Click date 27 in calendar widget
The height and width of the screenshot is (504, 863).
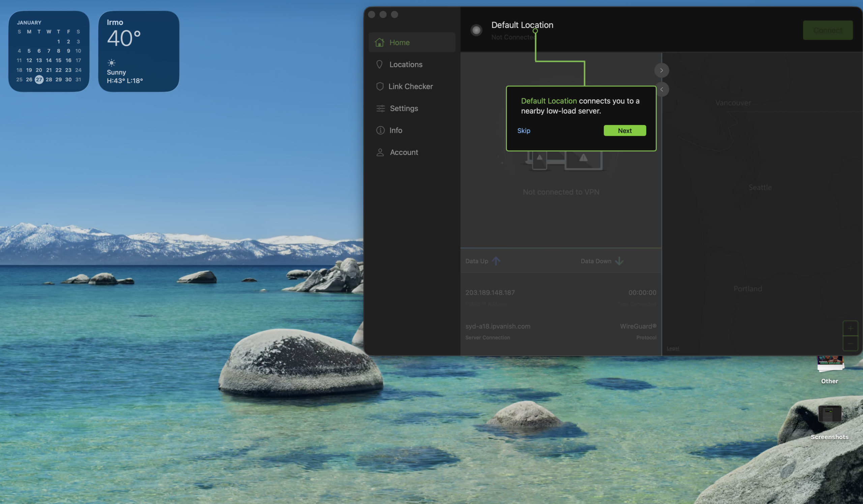tap(39, 80)
